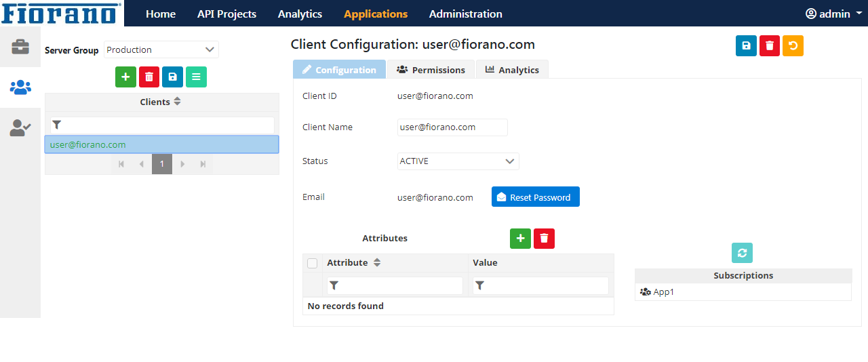Refresh subscriptions with the teal icon

742,253
